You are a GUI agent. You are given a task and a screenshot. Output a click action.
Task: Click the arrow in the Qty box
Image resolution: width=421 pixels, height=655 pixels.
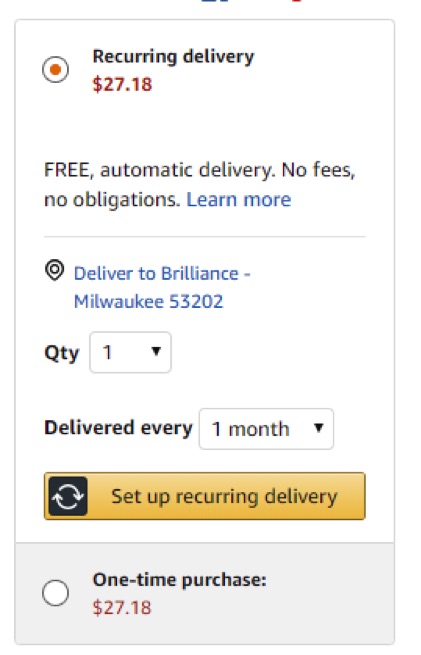coord(156,351)
